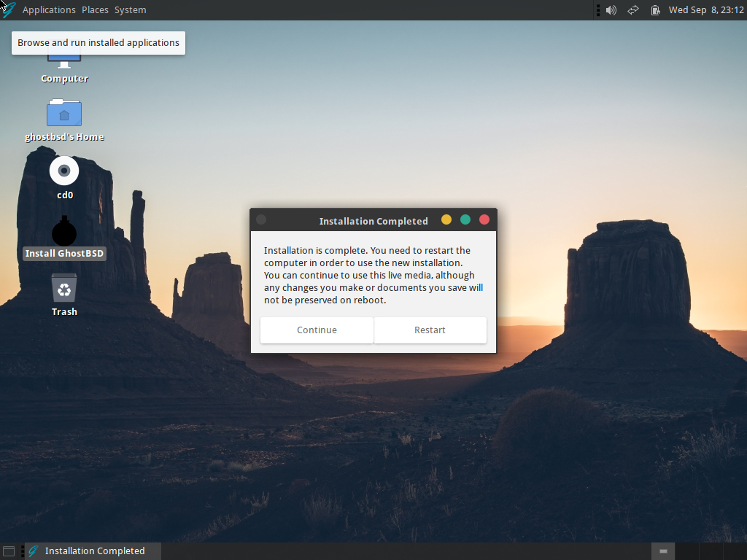Click the battery power icon in tray
This screenshot has width=747, height=560.
(x=656, y=10)
